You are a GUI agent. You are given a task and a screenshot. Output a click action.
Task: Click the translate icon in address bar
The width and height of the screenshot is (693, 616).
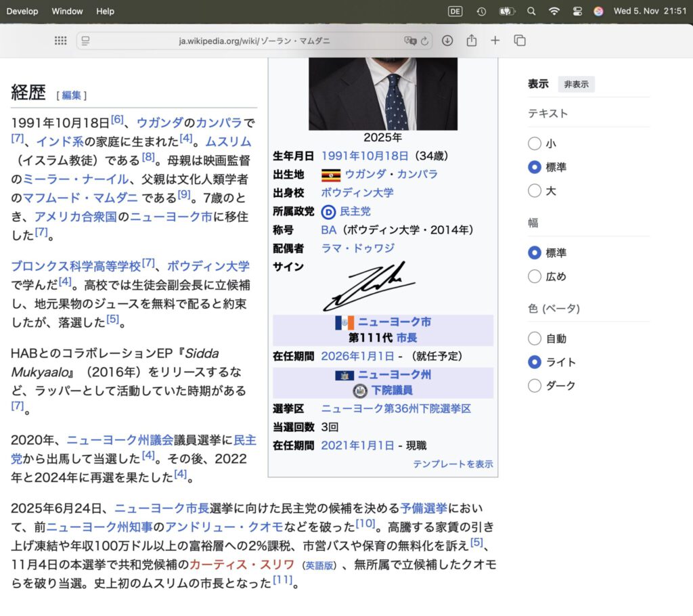409,41
